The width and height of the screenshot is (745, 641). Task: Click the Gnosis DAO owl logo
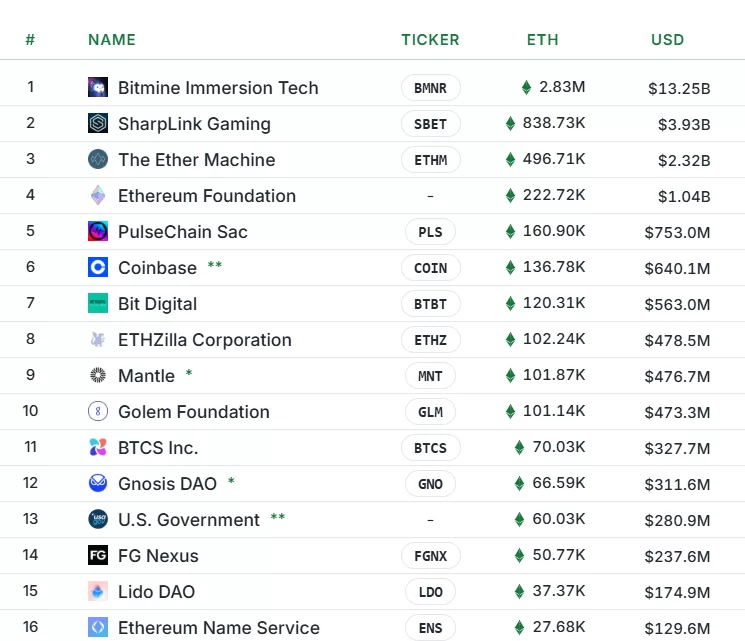(98, 484)
